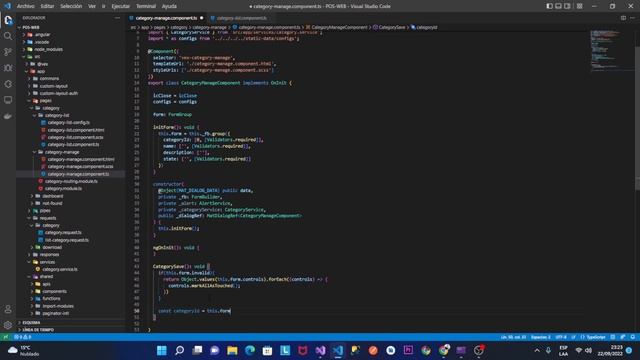Collapse the src folder

[37, 57]
